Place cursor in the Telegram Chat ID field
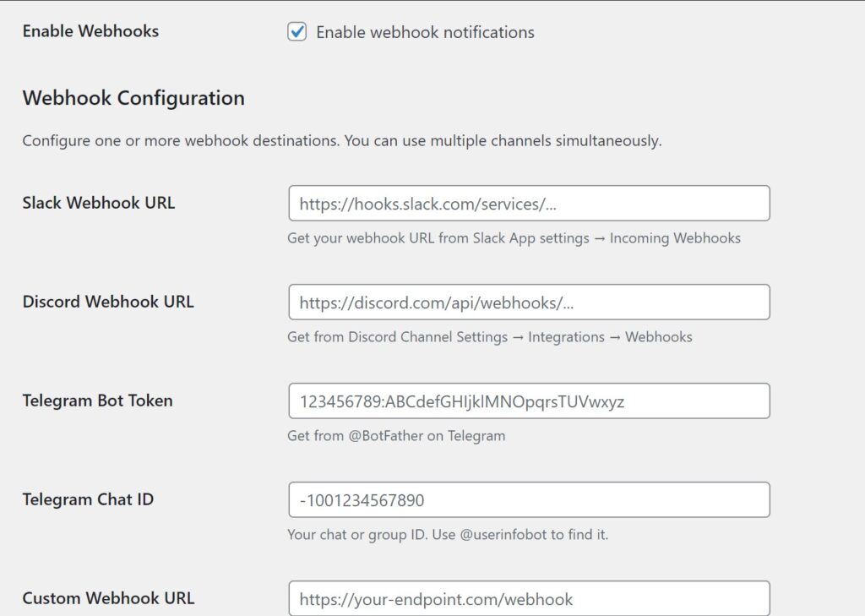This screenshot has width=865, height=616. [530, 499]
